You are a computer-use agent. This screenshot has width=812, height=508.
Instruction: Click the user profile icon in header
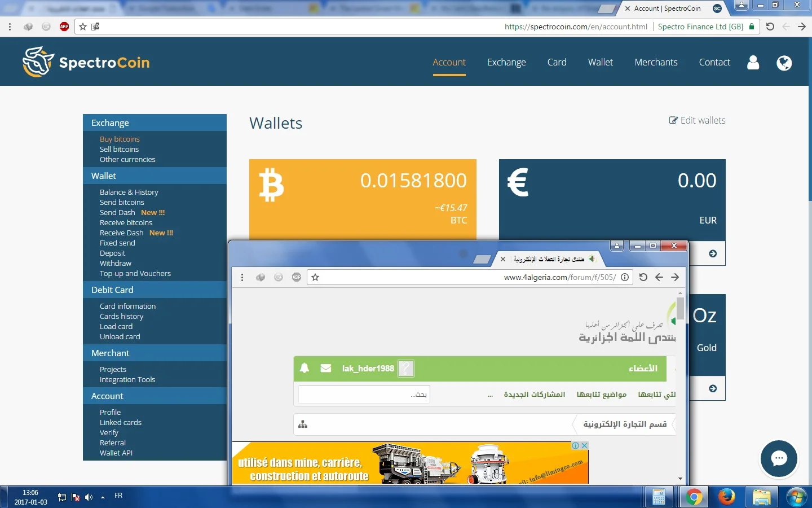point(753,63)
